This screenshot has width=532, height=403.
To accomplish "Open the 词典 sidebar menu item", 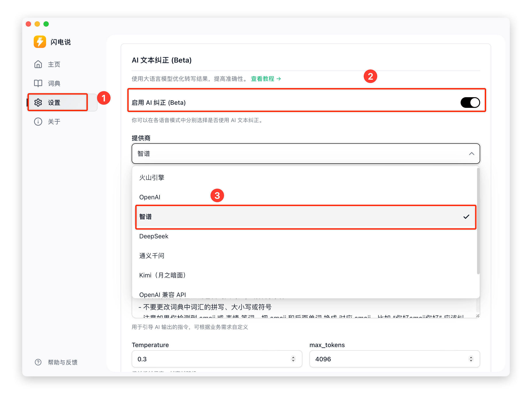I will pyautogui.click(x=54, y=83).
